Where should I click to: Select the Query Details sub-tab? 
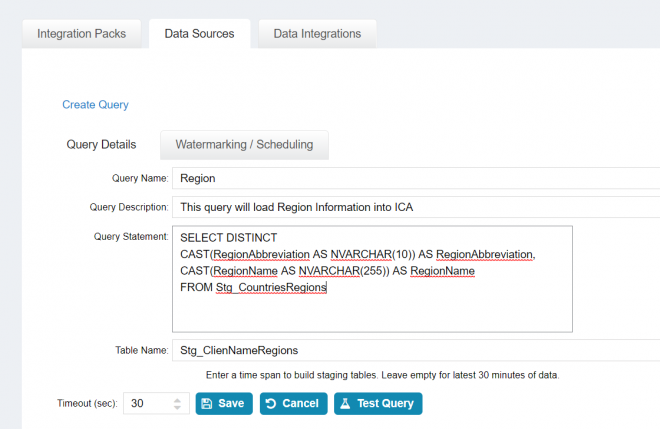pyautogui.click(x=101, y=144)
